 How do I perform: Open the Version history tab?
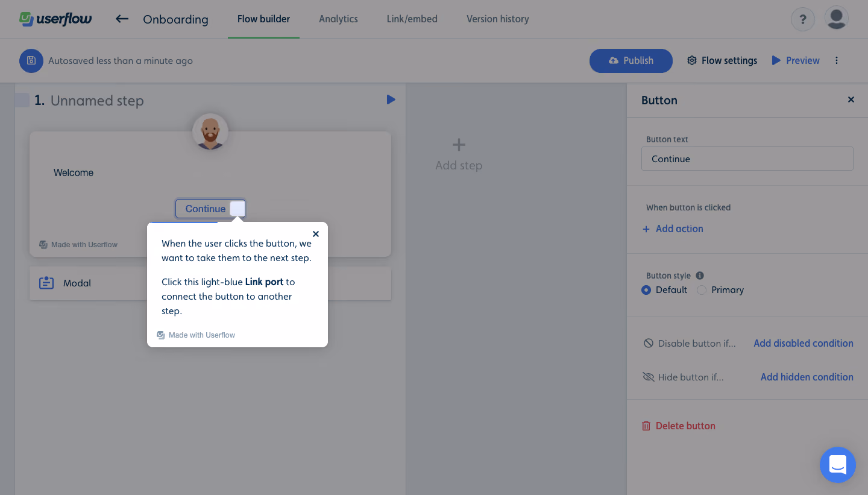point(498,19)
